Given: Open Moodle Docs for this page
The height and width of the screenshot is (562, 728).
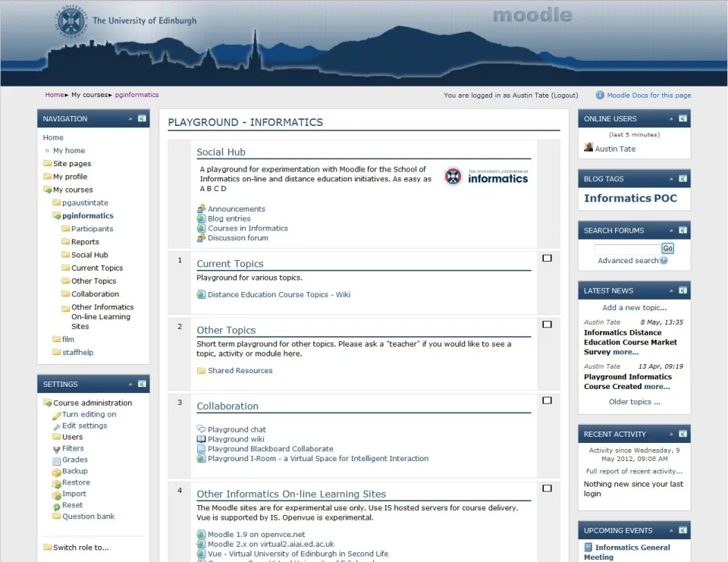Looking at the screenshot, I should 648,96.
